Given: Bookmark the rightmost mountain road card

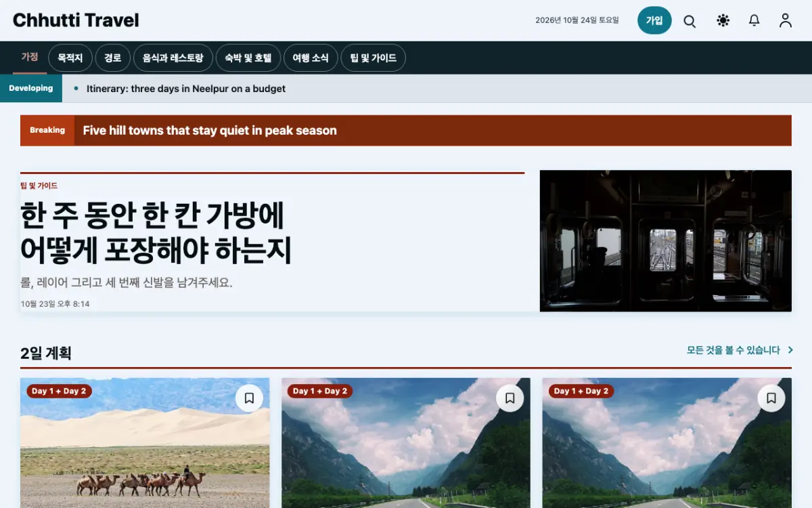Looking at the screenshot, I should (771, 398).
